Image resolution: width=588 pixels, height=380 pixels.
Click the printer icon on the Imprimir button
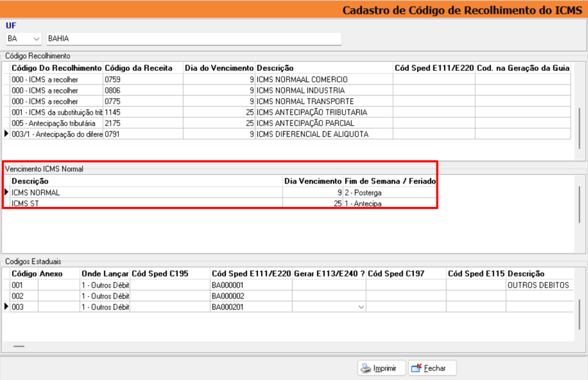click(x=366, y=368)
